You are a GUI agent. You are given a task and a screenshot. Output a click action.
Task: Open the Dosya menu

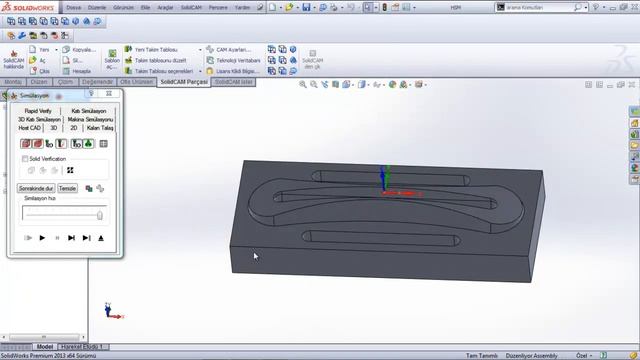(73, 7)
